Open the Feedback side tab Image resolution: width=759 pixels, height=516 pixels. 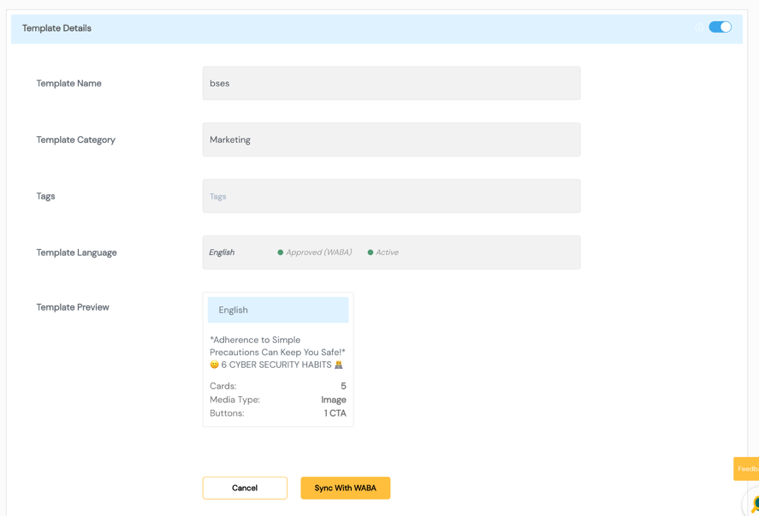pos(746,469)
